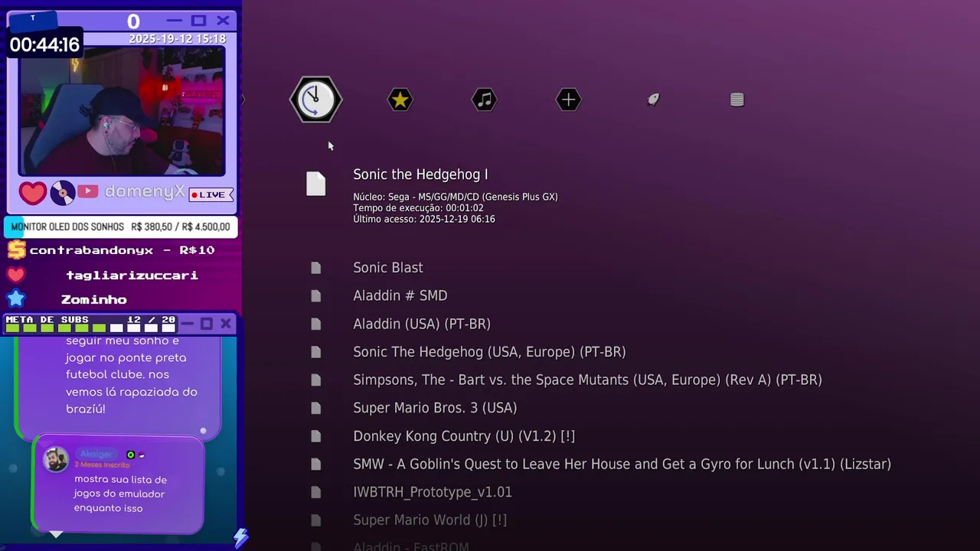Click file icon beside Super Mario World (J)
The image size is (980, 551).
coord(316,520)
